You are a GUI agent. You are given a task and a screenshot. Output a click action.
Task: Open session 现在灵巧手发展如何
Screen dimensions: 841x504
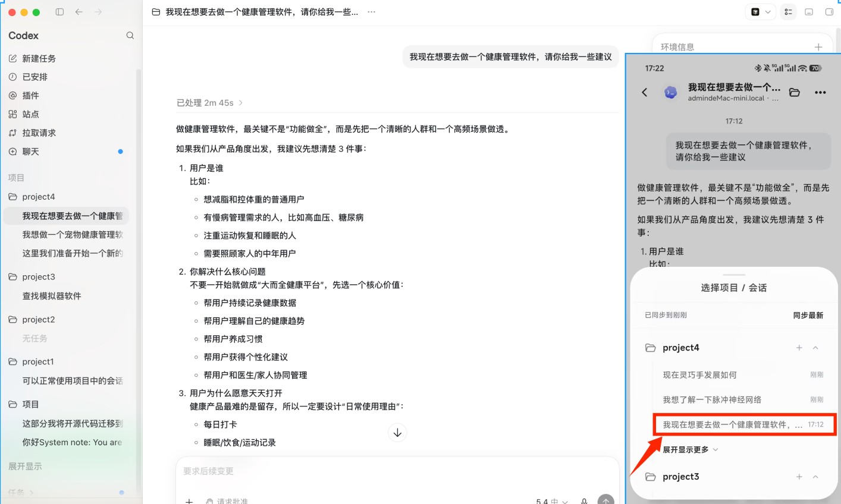coord(743,375)
